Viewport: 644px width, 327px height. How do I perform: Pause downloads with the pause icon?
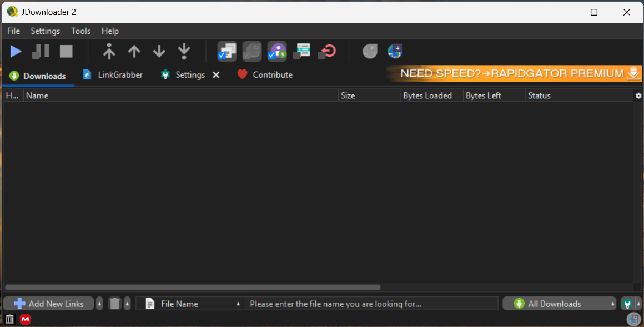[41, 51]
